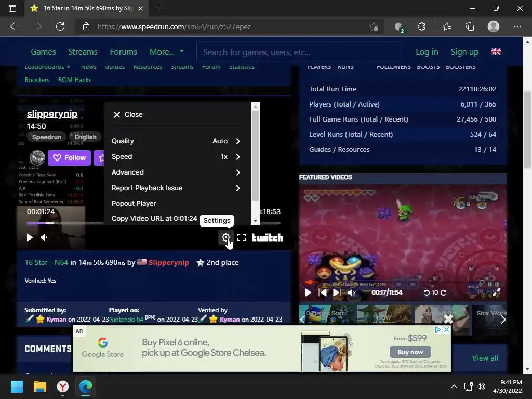Follow slipperynip on Twitch
The width and height of the screenshot is (532, 399).
point(69,158)
